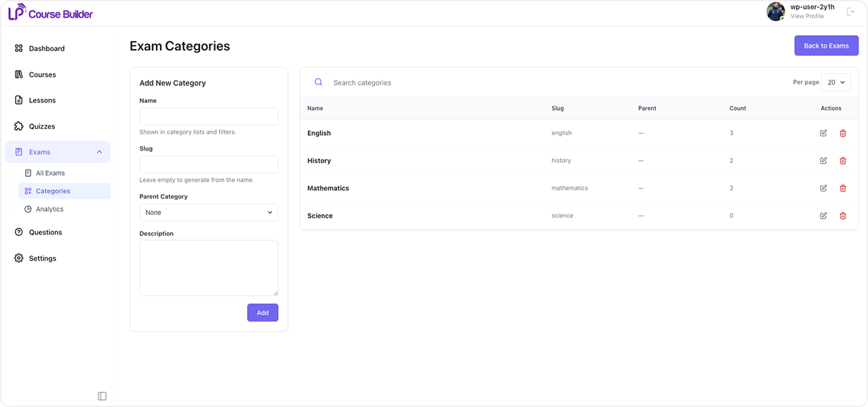Open the Parent Category dropdown
This screenshot has width=868, height=407.
click(209, 212)
